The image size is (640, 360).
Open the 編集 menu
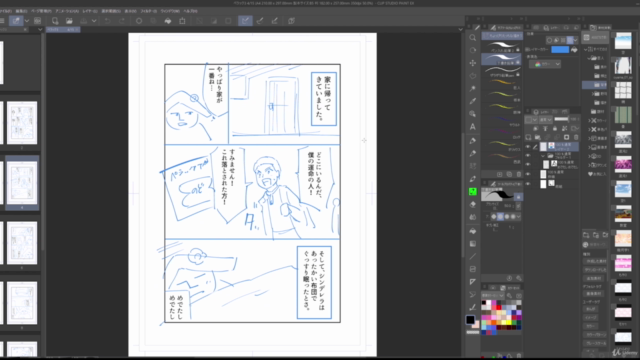pos(21,11)
